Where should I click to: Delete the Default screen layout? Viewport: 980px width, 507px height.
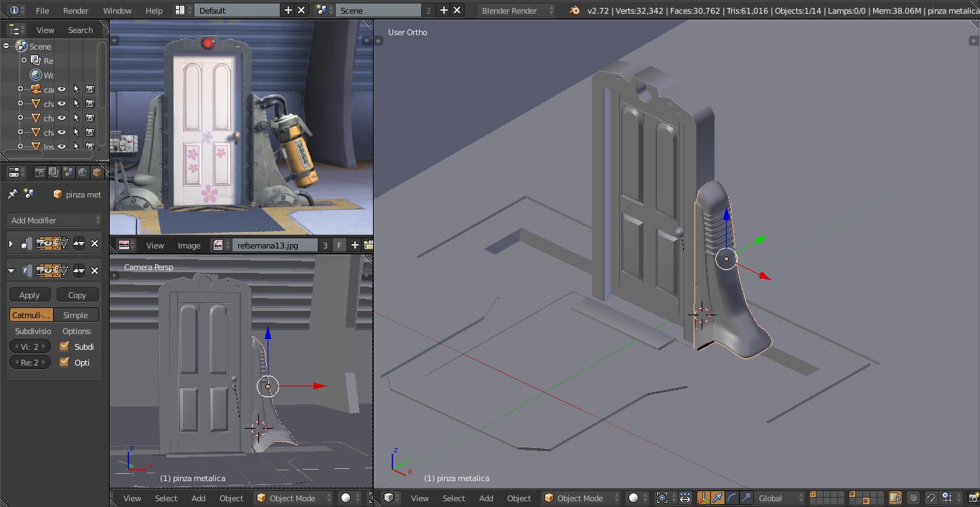pos(301,10)
